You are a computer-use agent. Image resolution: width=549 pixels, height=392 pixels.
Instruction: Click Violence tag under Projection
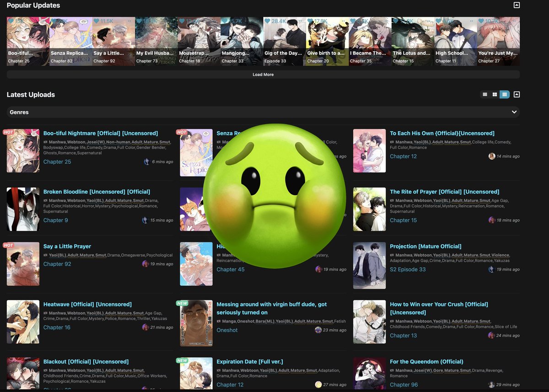click(500, 255)
